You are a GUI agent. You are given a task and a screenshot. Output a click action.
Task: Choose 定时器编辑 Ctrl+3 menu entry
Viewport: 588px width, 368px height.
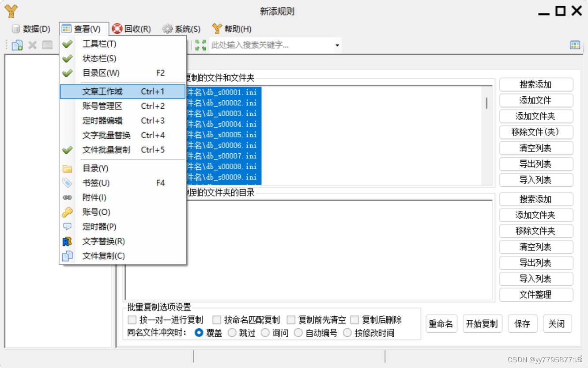point(122,121)
